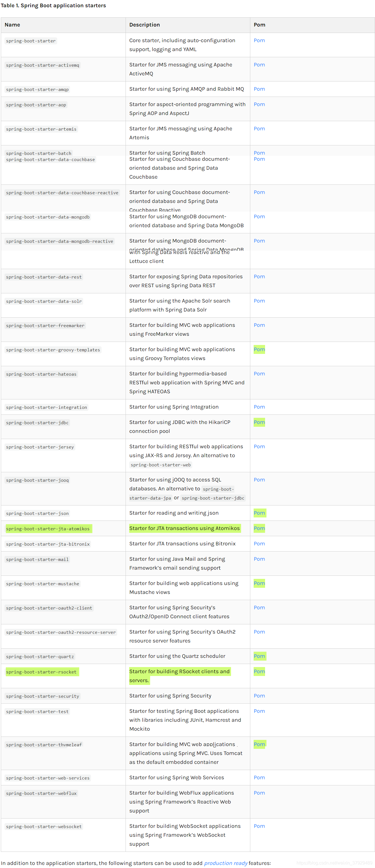Click the 'spring-boot-starter-integration' name text

(x=47, y=408)
